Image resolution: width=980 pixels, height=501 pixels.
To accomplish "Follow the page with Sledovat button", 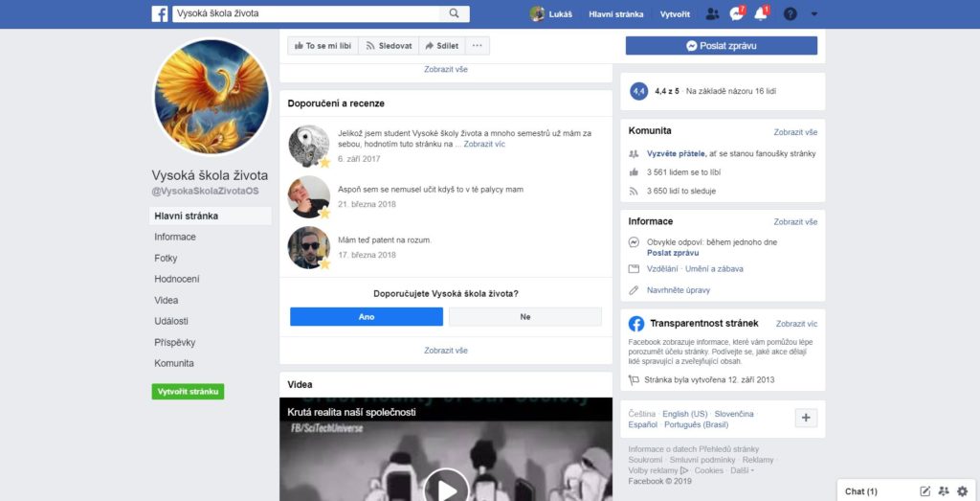I will (389, 46).
